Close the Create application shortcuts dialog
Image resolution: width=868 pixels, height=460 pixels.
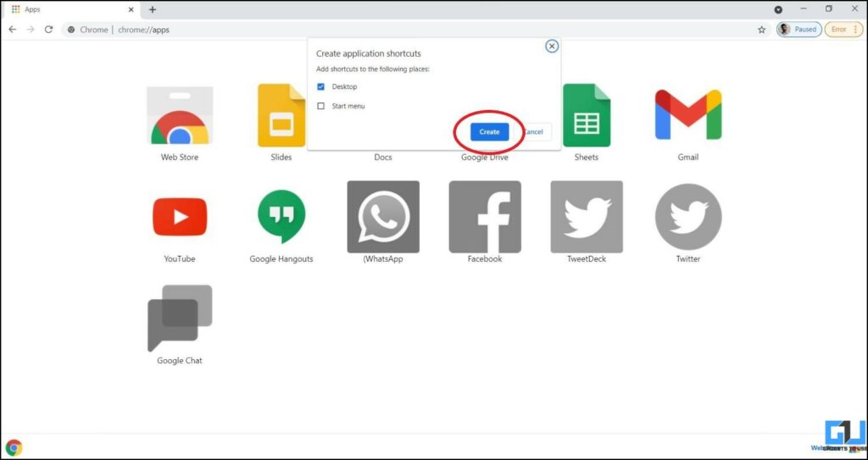pos(552,46)
